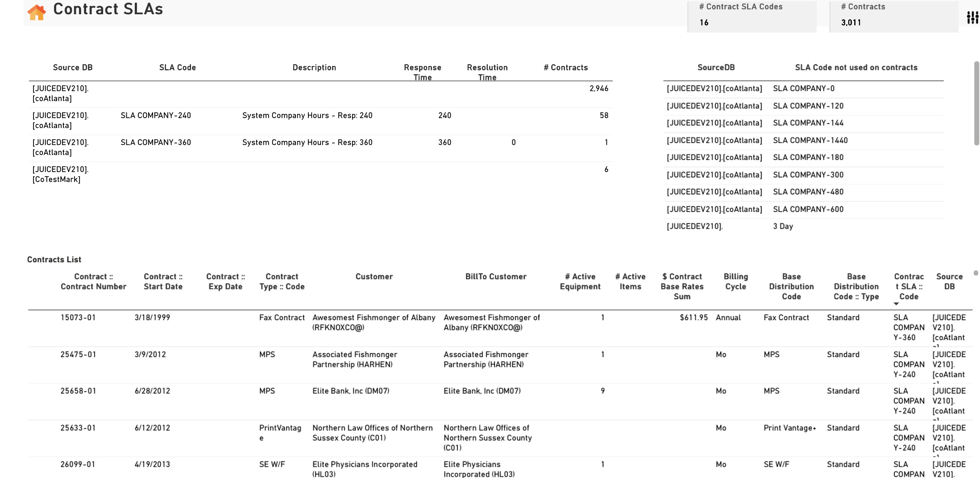The image size is (980, 478).
Task: Click customer Elite Bank, Inc (DM07)
Action: (351, 391)
